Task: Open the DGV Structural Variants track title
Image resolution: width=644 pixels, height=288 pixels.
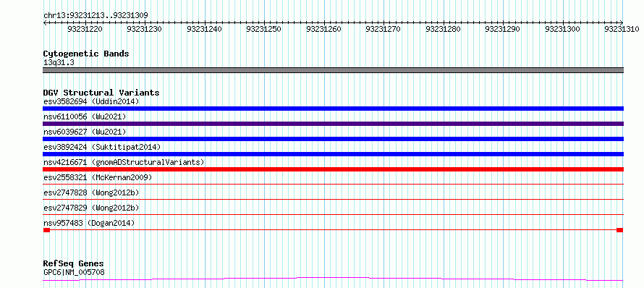Action: click(x=101, y=93)
